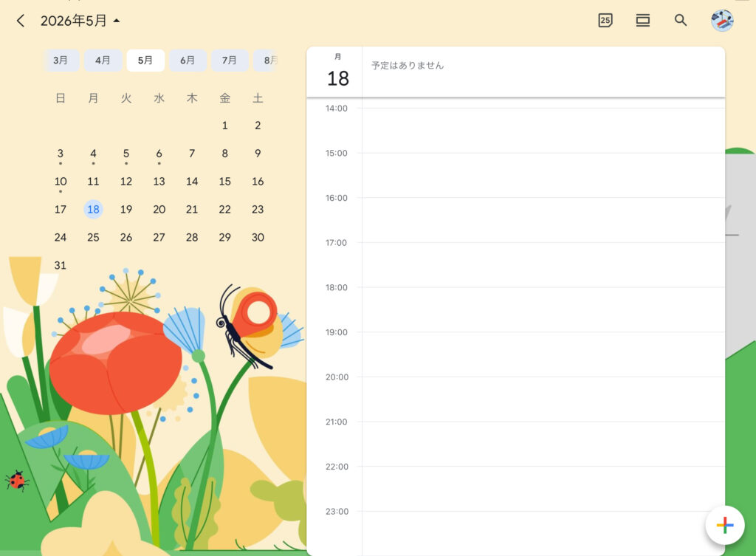The height and width of the screenshot is (556, 756).
Task: Go back using the left chevron arrow
Action: point(20,21)
